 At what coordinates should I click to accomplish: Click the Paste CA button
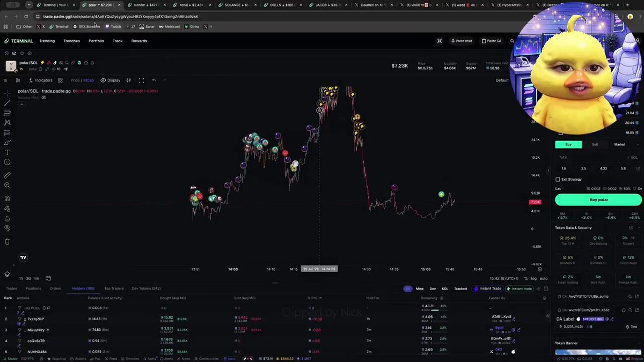[492, 41]
